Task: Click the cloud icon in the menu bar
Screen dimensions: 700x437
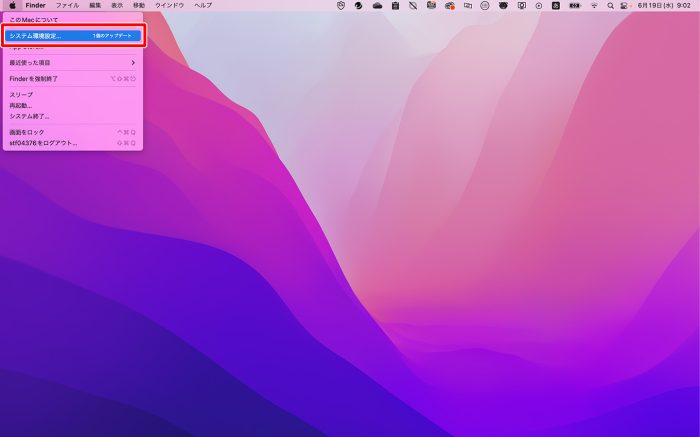Action: click(377, 5)
